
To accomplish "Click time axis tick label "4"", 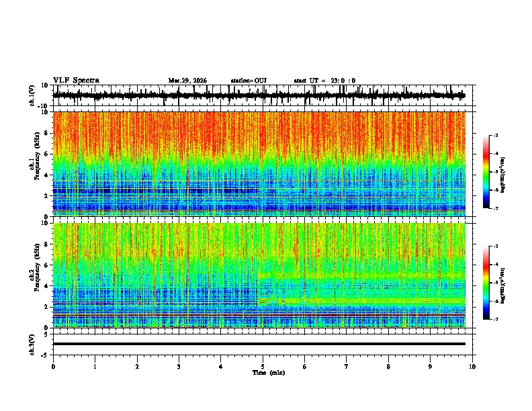I will (221, 367).
